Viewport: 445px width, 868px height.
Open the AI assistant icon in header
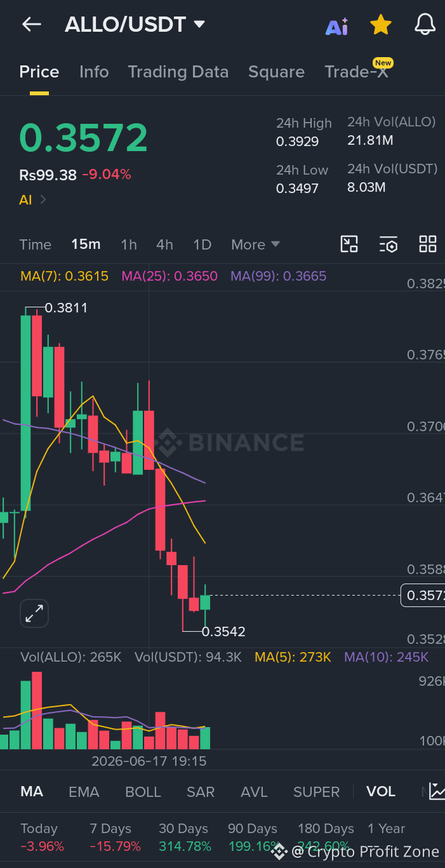point(336,26)
